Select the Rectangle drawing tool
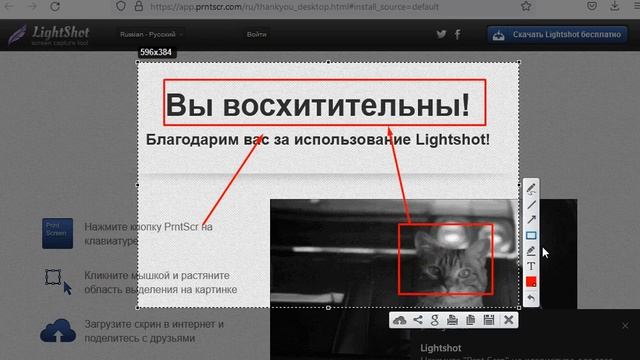640x360 pixels. pos(531,235)
